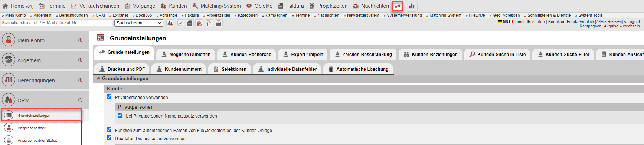
Task: Click the Allgemein disc icon in sidebar
Action: tap(9, 60)
